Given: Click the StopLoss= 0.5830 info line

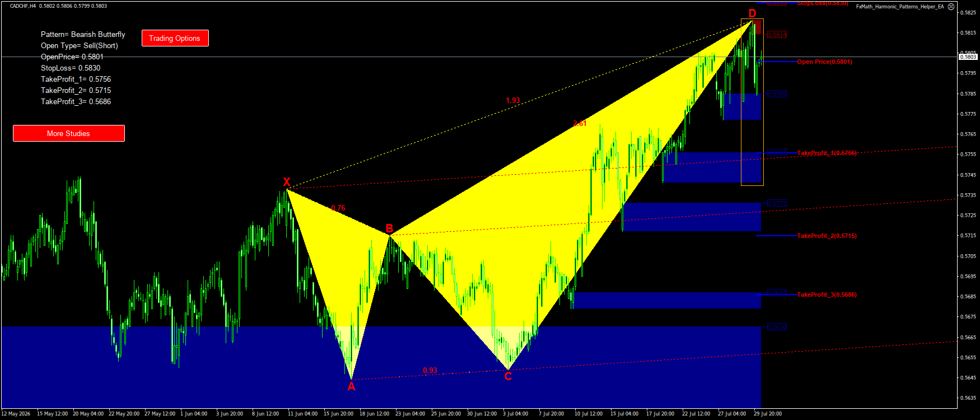Looking at the screenshot, I should coord(71,68).
